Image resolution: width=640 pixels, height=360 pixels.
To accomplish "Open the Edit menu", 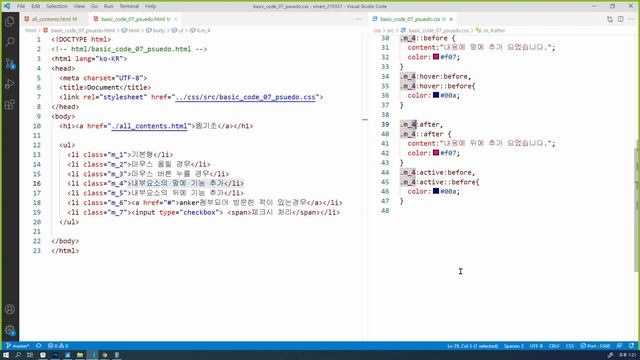I will coord(36,6).
